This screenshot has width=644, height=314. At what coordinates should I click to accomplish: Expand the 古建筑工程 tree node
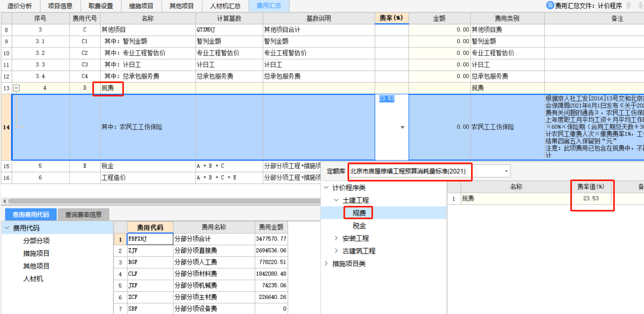coord(336,251)
